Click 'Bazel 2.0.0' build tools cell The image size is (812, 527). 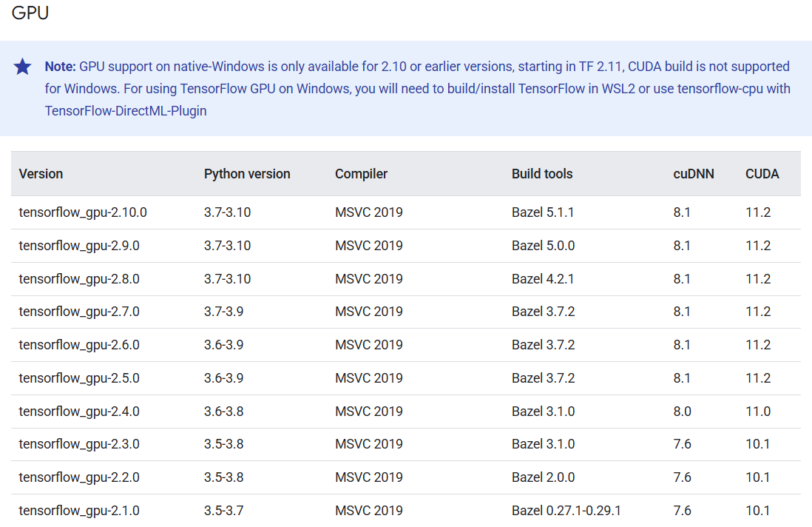tap(544, 477)
